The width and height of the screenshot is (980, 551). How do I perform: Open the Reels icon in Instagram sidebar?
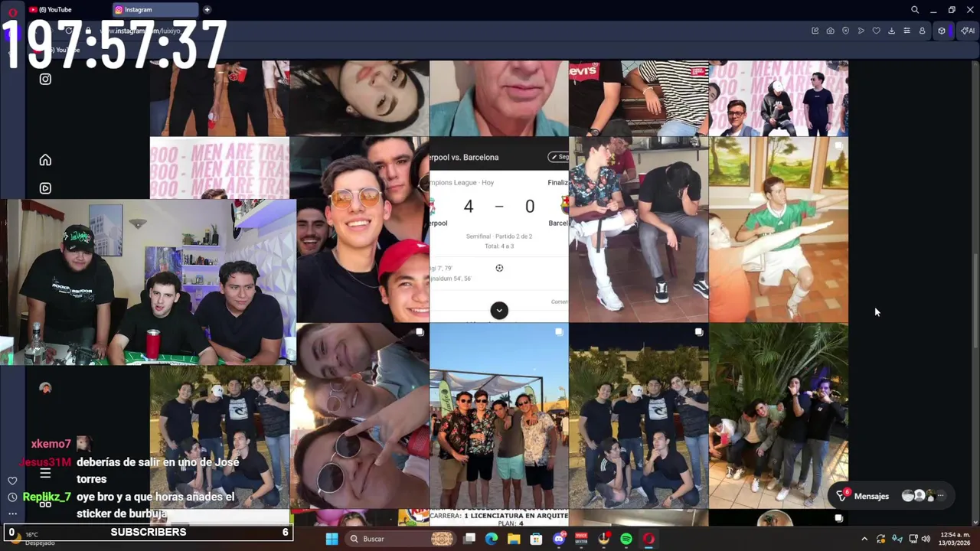tap(45, 188)
